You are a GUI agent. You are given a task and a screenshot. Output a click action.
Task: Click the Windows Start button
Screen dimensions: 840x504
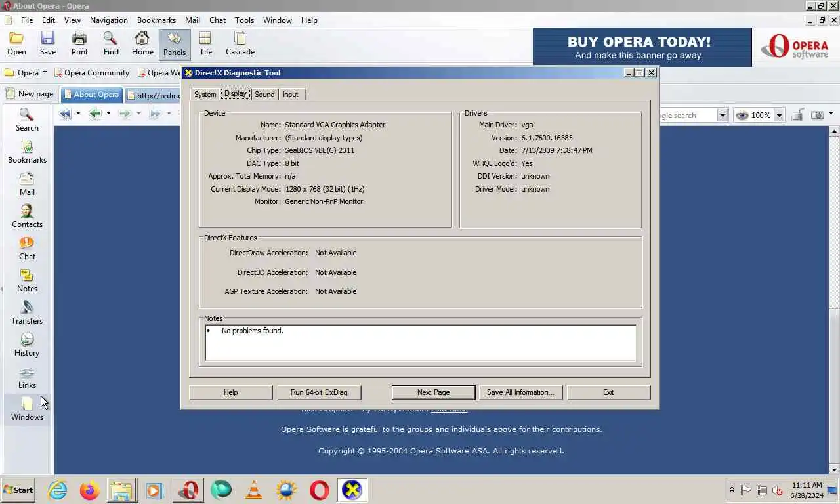tap(18, 490)
